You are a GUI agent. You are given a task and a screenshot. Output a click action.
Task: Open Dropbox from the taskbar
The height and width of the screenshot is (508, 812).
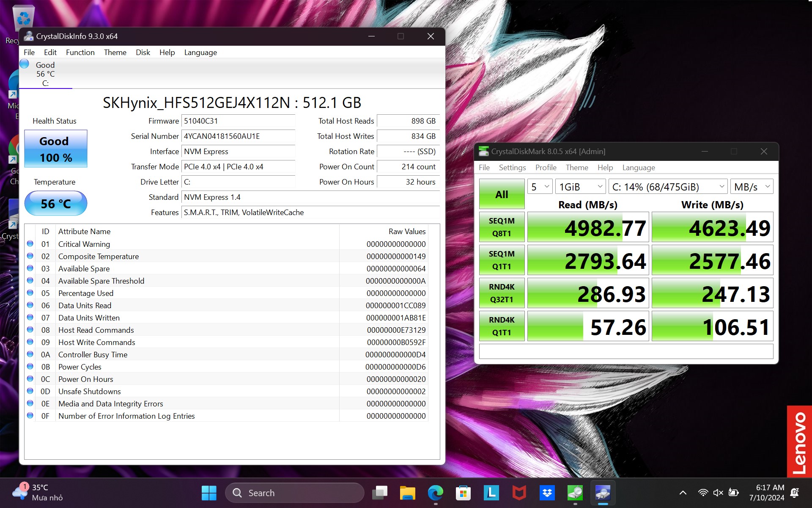click(x=547, y=493)
